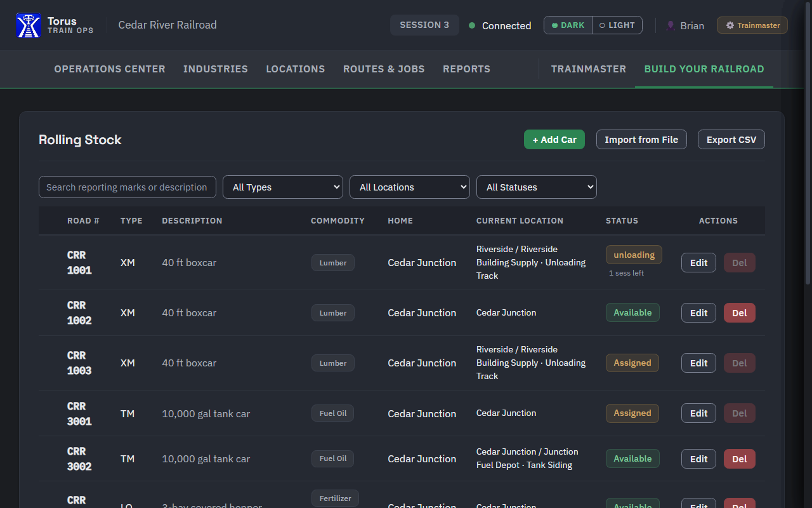The image size is (812, 508).
Task: Click the Cedar River Railroad name
Action: click(x=167, y=25)
